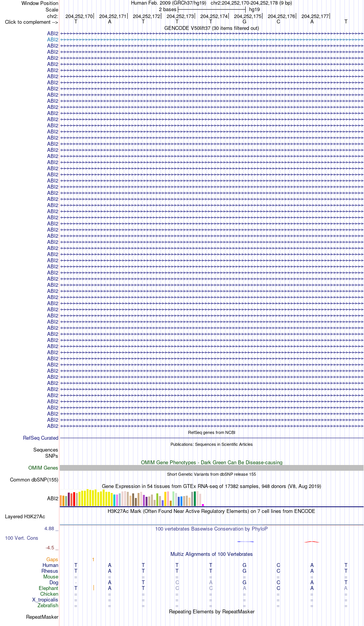Open the RefSeq Curated track label
The width and height of the screenshot is (364, 626).
click(x=41, y=438)
